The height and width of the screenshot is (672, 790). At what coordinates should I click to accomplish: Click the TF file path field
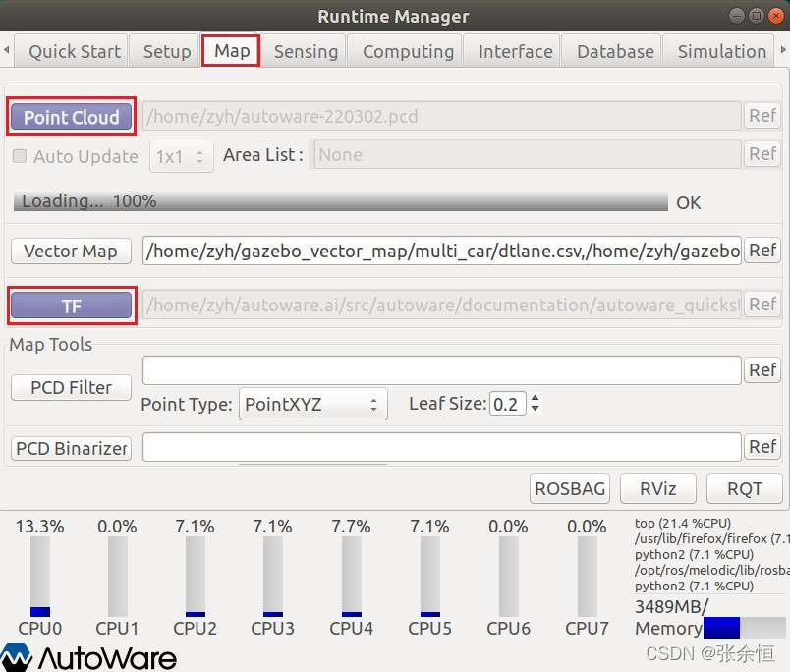coord(442,305)
